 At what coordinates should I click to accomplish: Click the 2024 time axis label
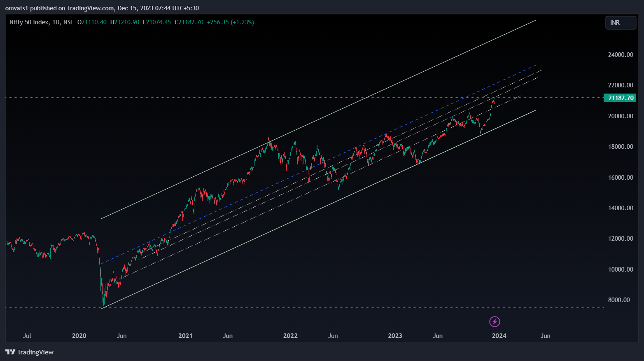tap(499, 336)
